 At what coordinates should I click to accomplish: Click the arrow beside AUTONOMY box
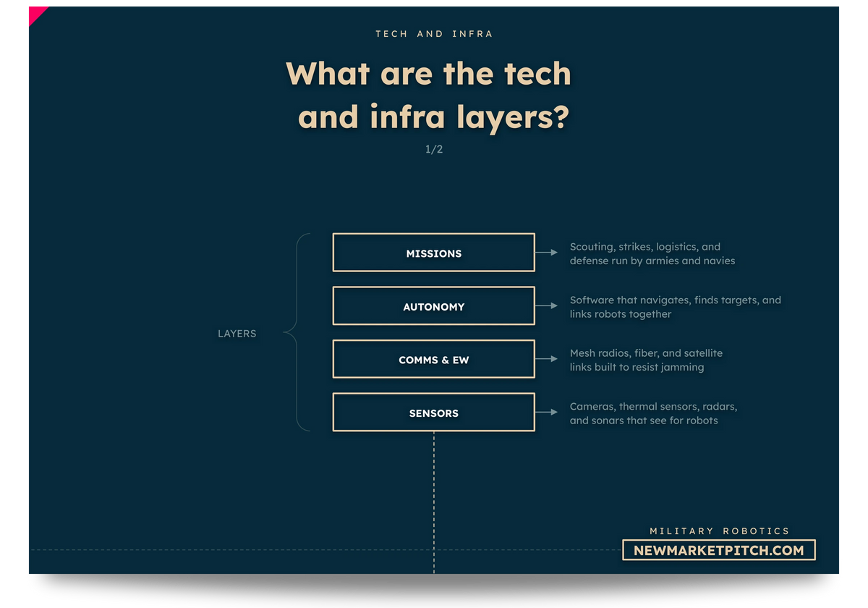tap(547, 306)
